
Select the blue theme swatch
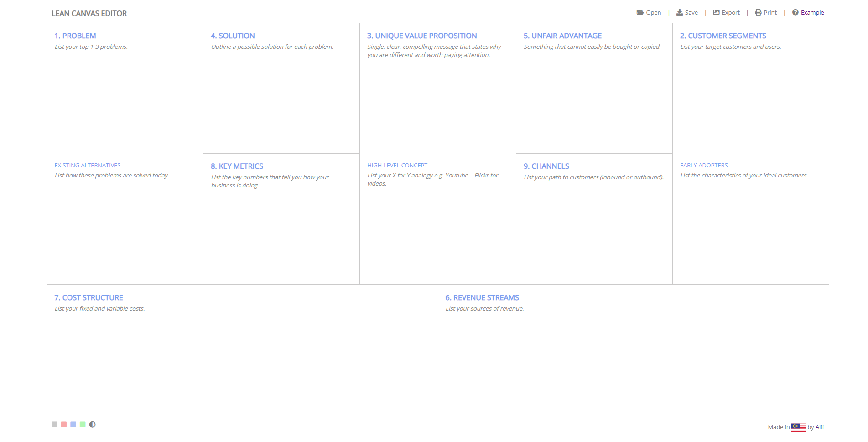point(73,425)
